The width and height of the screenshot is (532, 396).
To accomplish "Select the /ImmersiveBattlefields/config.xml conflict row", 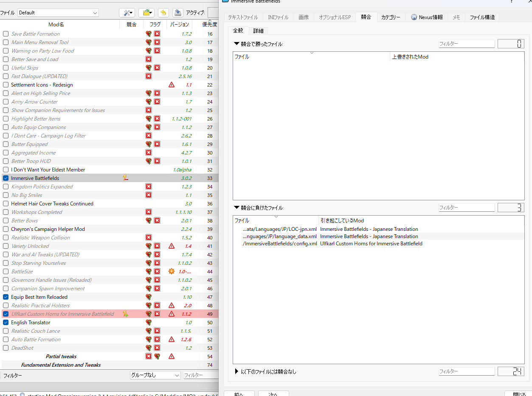I will pyautogui.click(x=378, y=244).
